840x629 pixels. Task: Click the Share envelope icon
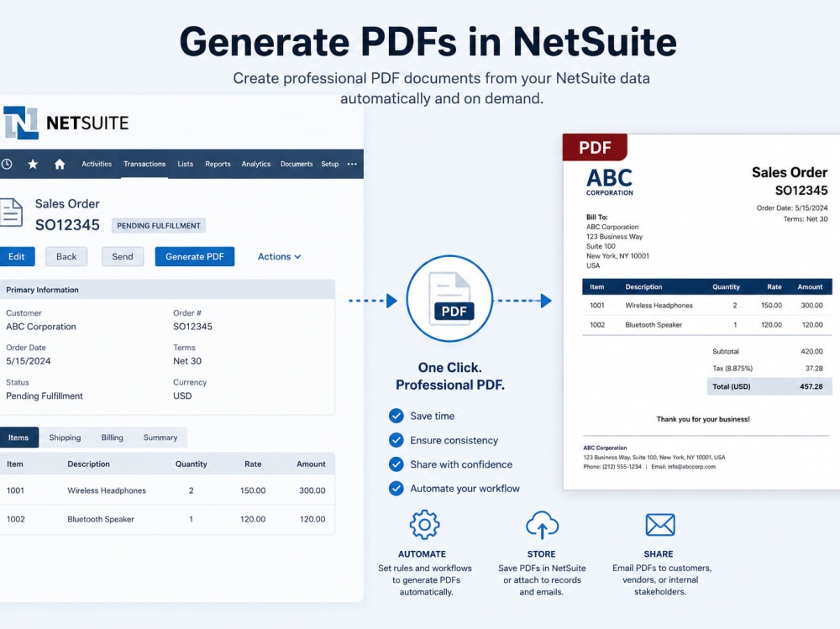pyautogui.click(x=660, y=525)
